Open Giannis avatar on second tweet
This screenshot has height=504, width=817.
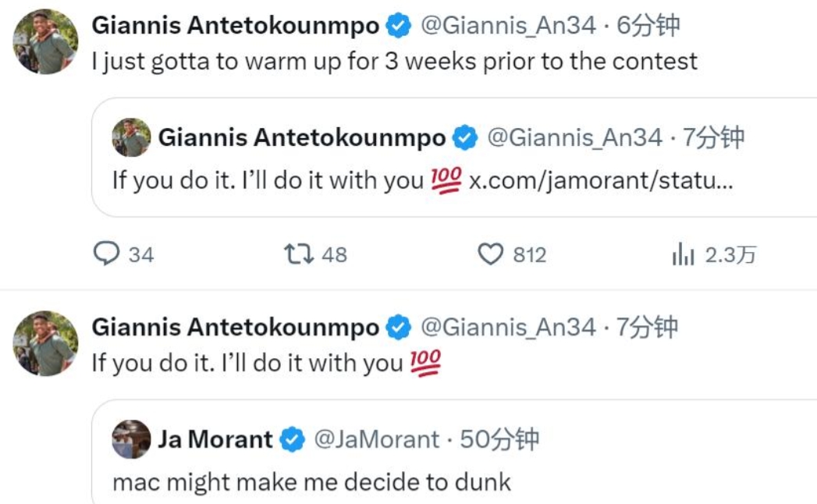coord(45,343)
